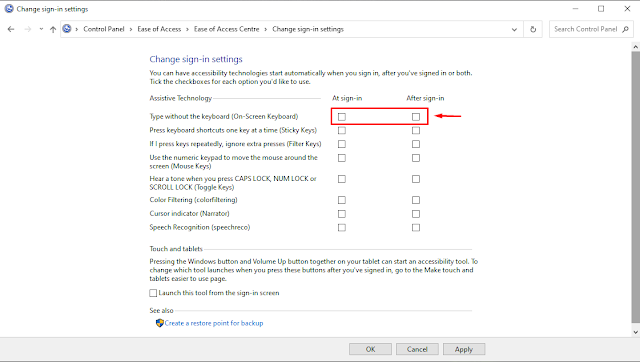Tick Filter Keys at sign-in checkbox
This screenshot has height=362, width=640.
coord(342,144)
